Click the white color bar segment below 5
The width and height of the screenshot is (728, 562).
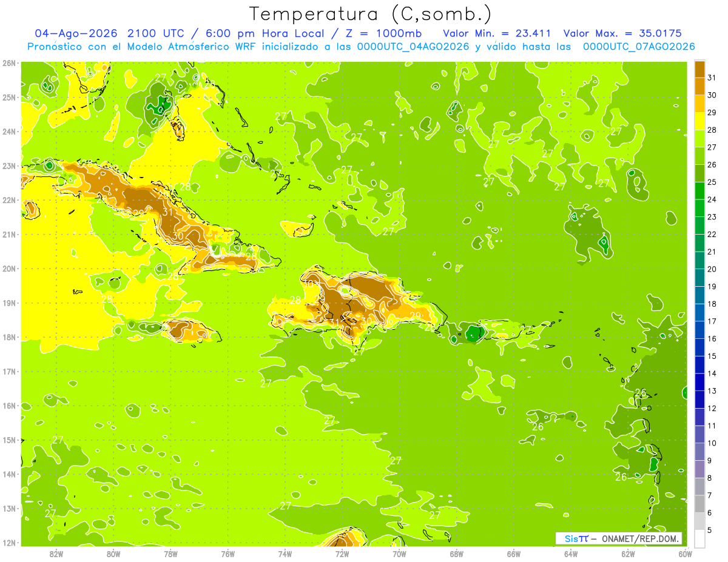(x=699, y=538)
